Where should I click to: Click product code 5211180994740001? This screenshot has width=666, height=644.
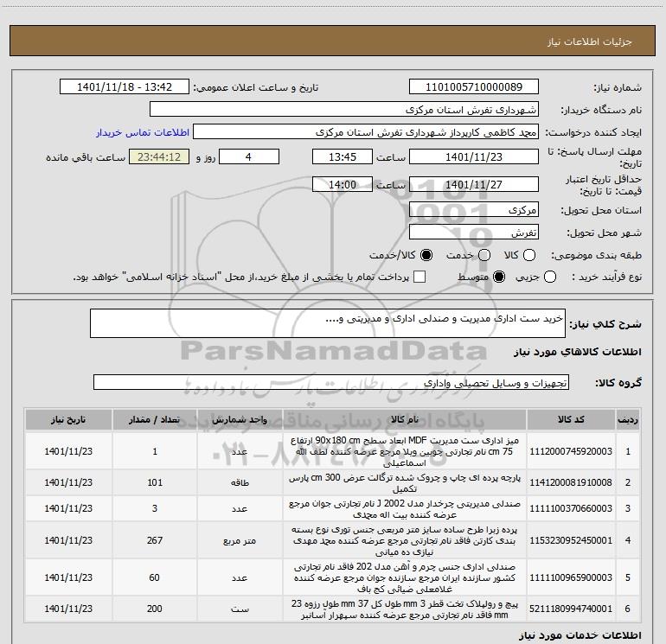pyautogui.click(x=571, y=609)
